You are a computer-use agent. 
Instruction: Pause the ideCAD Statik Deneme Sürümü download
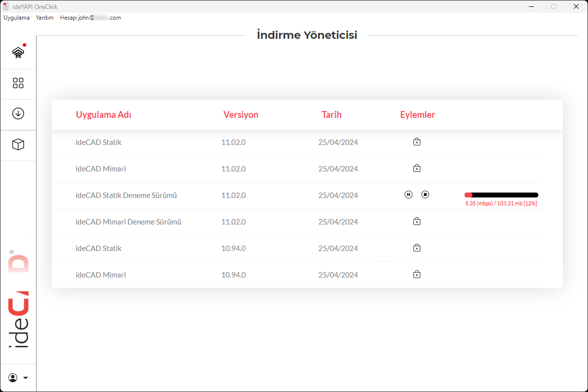pyautogui.click(x=409, y=195)
